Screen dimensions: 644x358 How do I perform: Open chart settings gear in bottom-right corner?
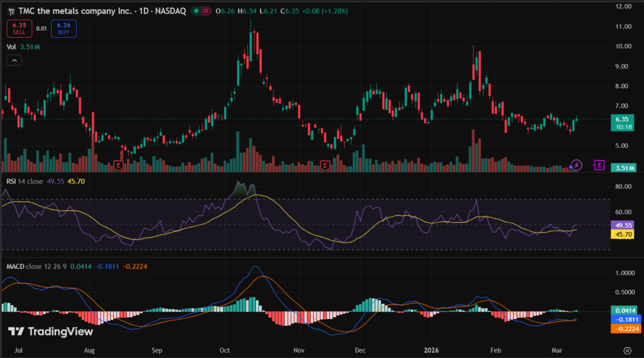click(x=626, y=350)
